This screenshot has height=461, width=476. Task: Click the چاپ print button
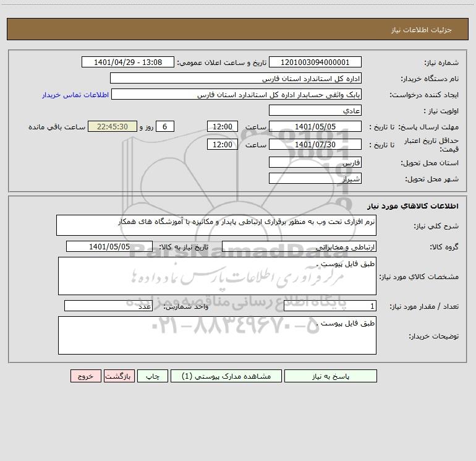coord(153,376)
